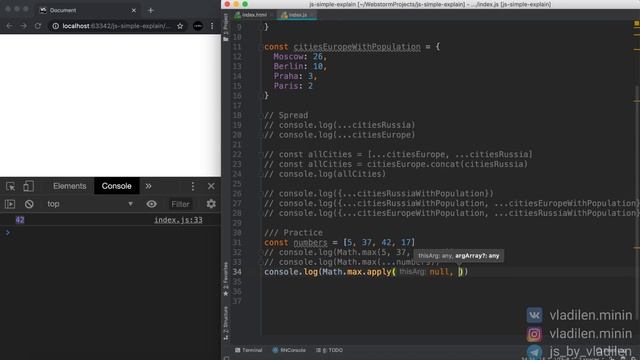Click the Praha property line
The height and width of the screenshot is (360, 640).
[x=295, y=76]
